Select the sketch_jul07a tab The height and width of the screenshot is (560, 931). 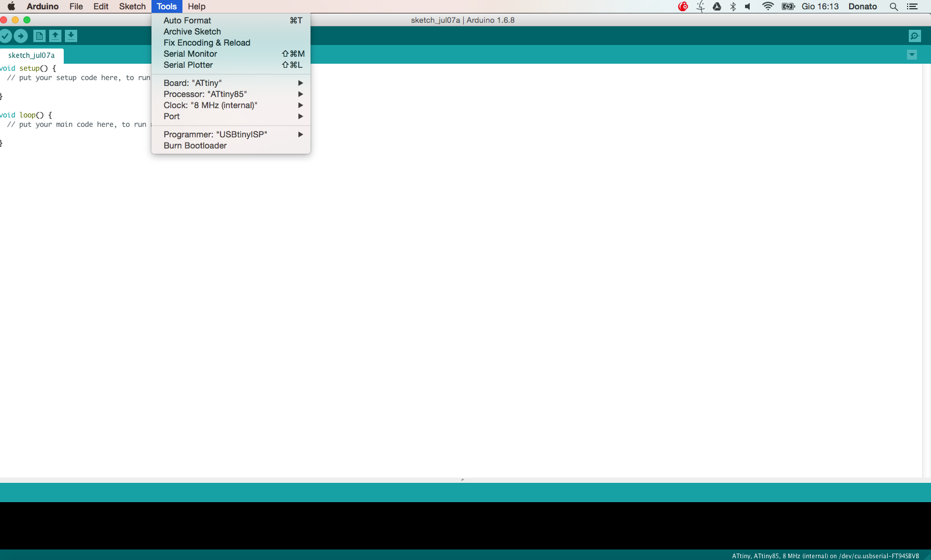(32, 56)
